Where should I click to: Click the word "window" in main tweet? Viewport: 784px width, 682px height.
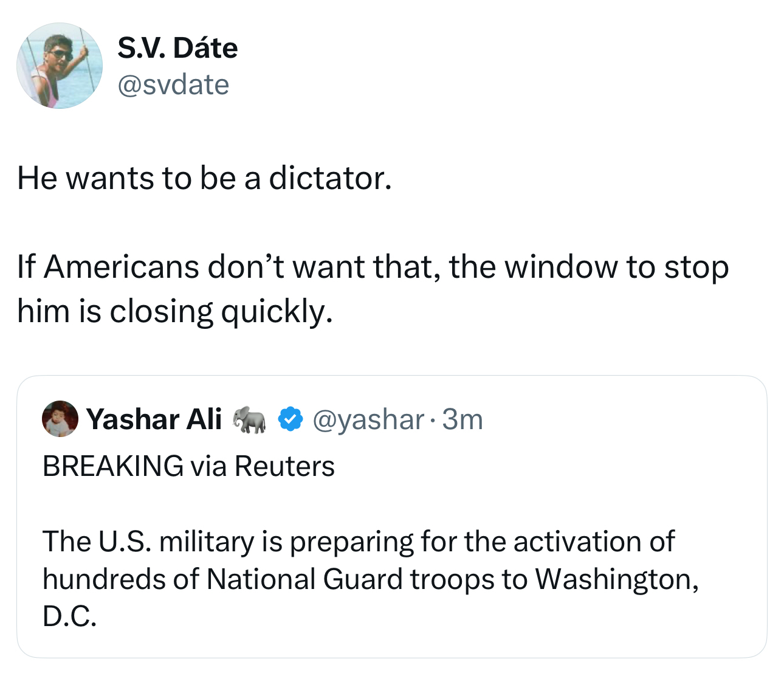pyautogui.click(x=560, y=267)
